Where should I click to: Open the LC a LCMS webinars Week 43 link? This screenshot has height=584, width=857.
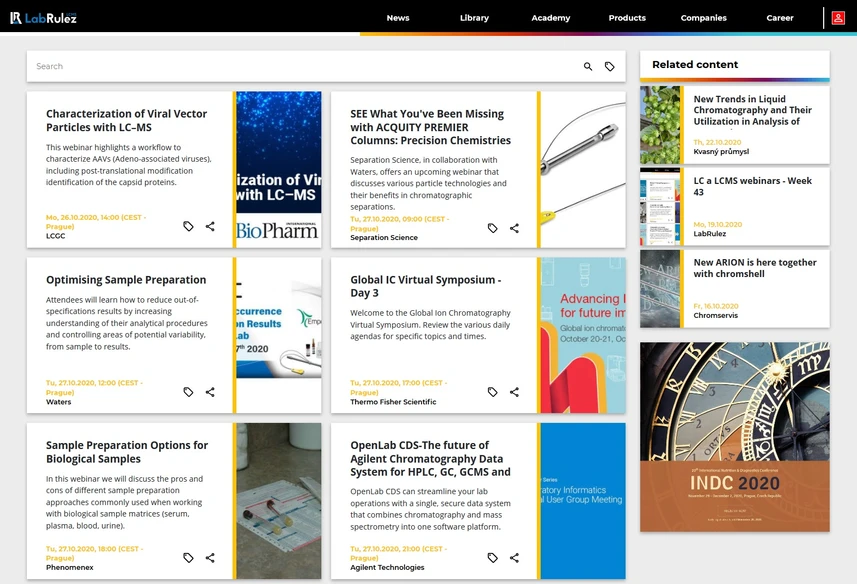tap(752, 186)
